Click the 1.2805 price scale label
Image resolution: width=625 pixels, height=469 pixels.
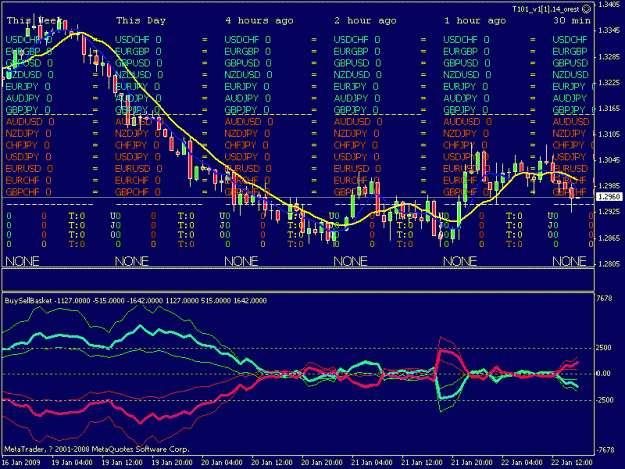[x=609, y=264]
